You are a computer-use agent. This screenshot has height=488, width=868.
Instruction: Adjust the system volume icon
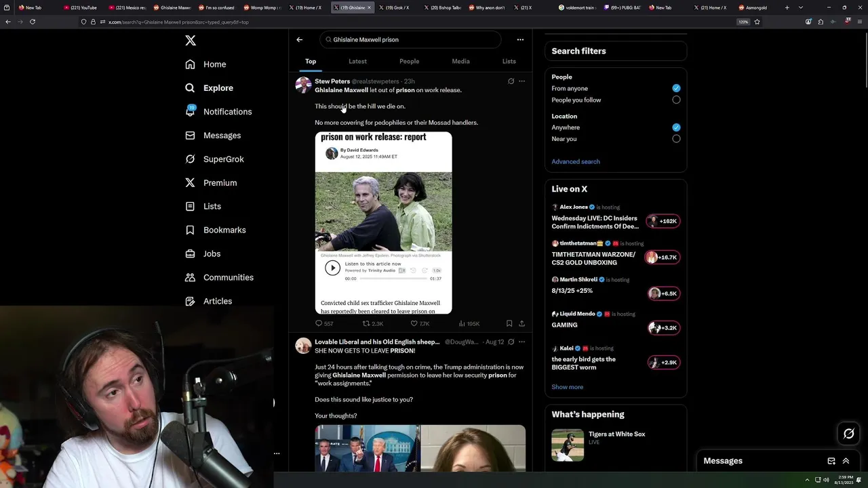[826, 480]
